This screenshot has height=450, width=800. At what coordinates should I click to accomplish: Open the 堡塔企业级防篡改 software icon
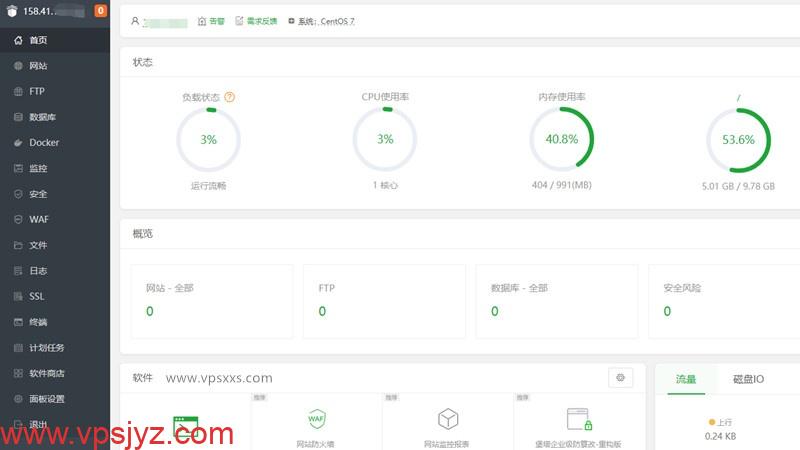coord(579,418)
